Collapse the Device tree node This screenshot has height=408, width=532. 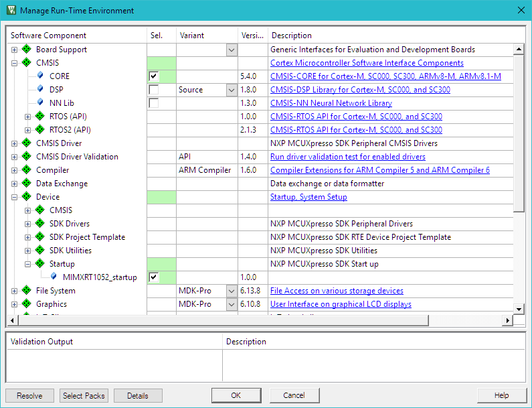click(x=14, y=197)
